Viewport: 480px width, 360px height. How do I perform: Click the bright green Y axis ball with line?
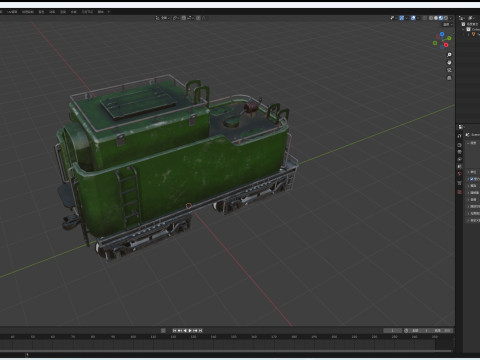tap(449, 38)
